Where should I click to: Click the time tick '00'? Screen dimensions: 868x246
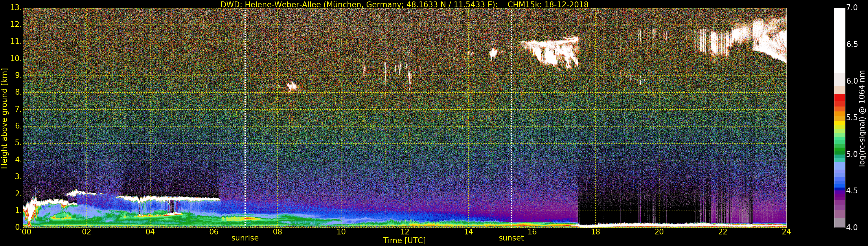pyautogui.click(x=26, y=232)
